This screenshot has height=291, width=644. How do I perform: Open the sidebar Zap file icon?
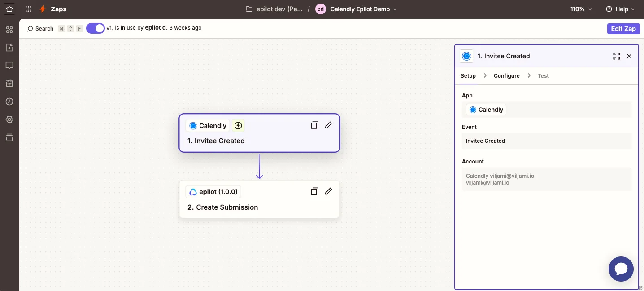(x=9, y=48)
